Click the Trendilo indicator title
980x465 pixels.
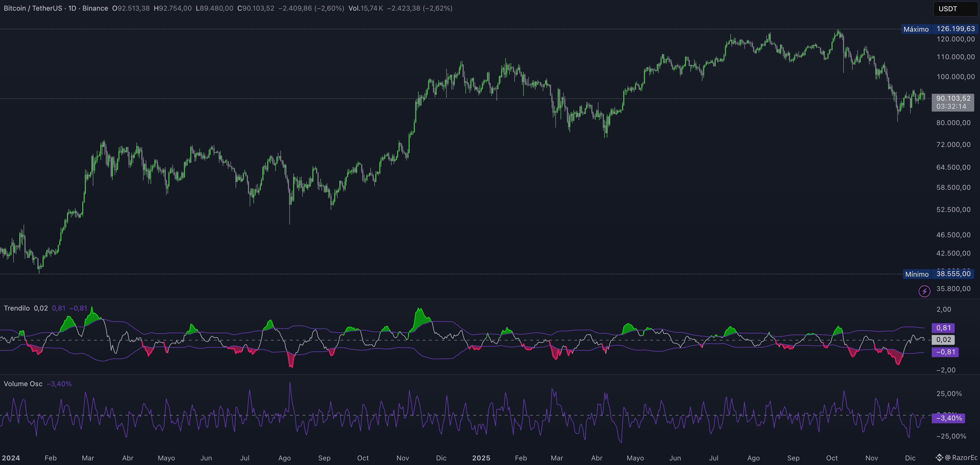point(17,308)
